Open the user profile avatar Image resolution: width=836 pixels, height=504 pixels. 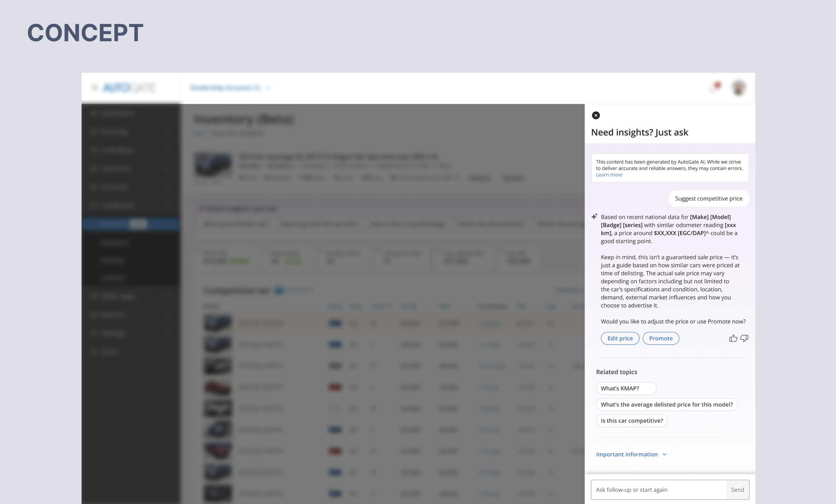(x=738, y=88)
